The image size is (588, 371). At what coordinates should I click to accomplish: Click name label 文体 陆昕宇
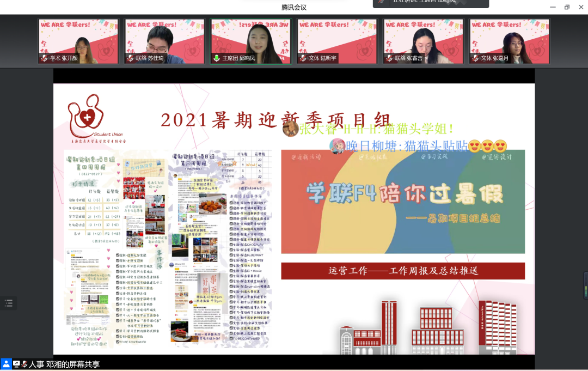tap(322, 58)
